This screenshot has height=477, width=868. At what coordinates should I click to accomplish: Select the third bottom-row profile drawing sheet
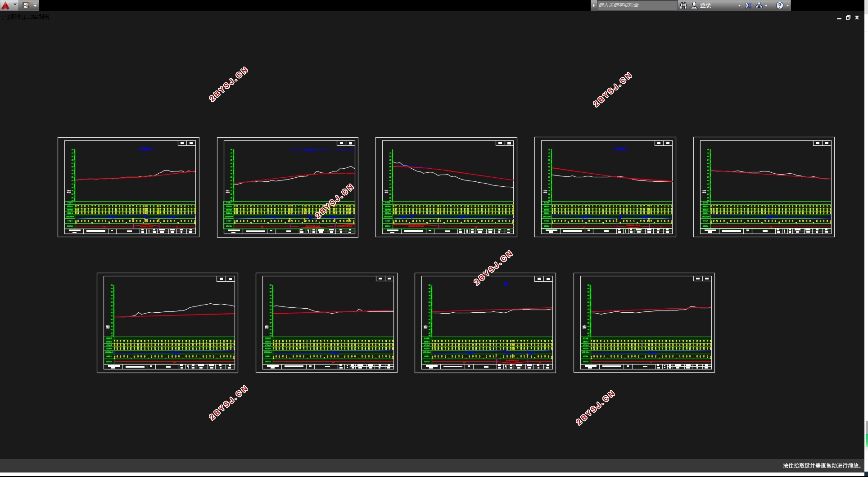click(485, 323)
